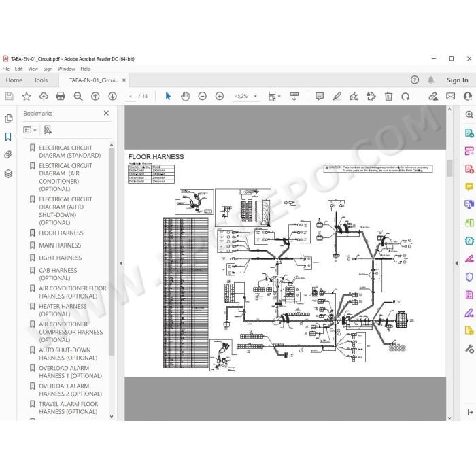Open the Window menu
The height and width of the screenshot is (476, 476).
pyautogui.click(x=66, y=69)
